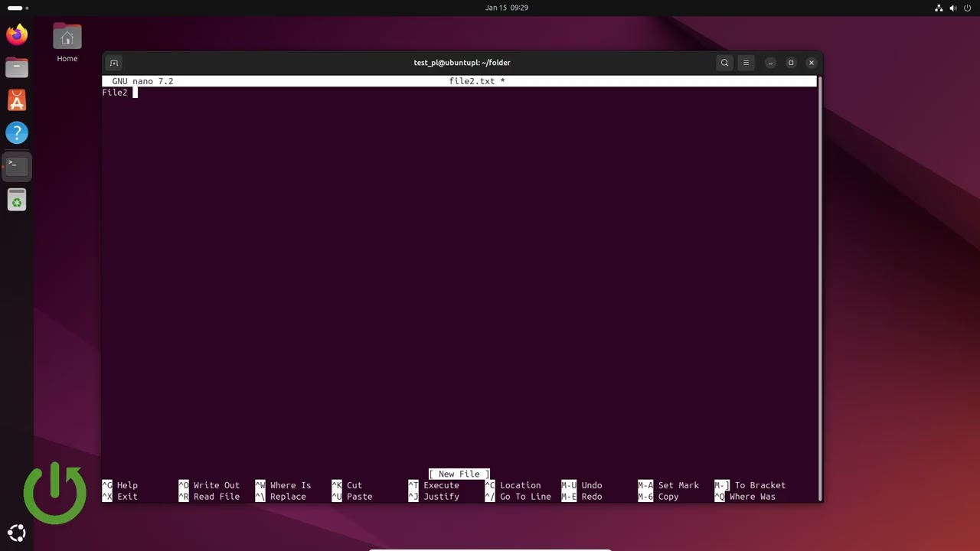
Task: Click the M-] To Bracket shortcut
Action: 750,485
